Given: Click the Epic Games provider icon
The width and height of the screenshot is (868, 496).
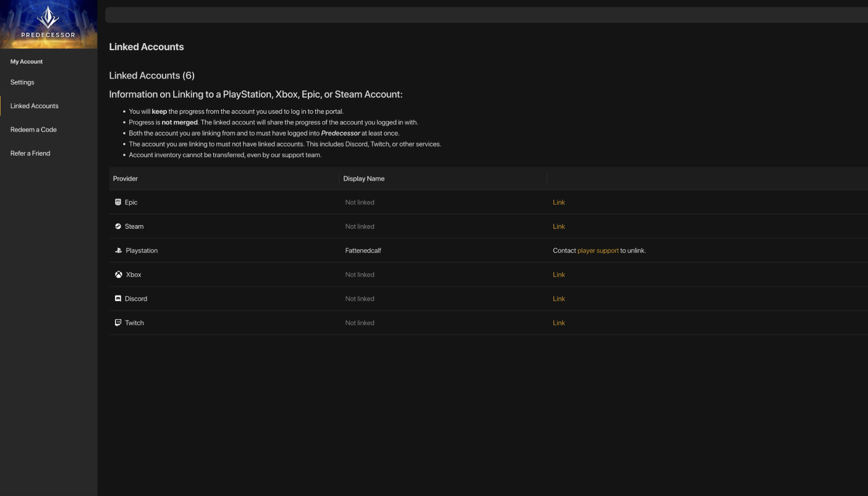Looking at the screenshot, I should [118, 202].
